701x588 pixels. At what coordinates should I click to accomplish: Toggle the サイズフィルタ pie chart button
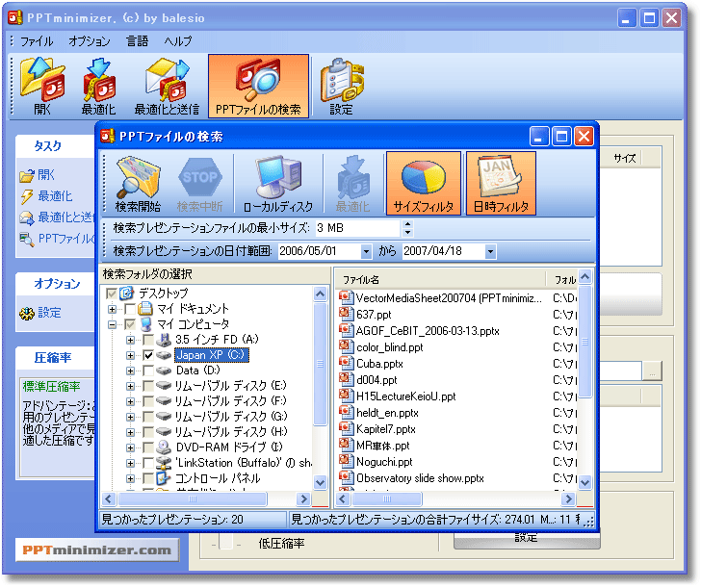[424, 184]
